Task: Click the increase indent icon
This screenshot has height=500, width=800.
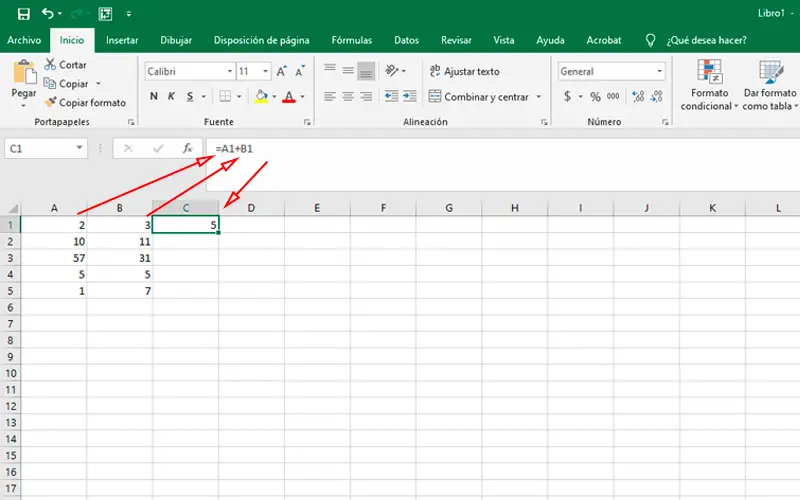Action: click(x=410, y=96)
